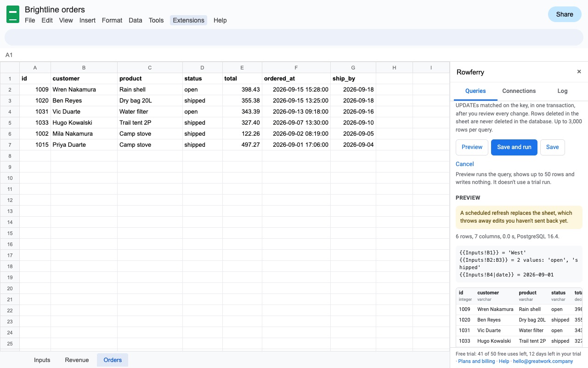Open the Plans and billing link
The image size is (588, 368).
pos(476,362)
